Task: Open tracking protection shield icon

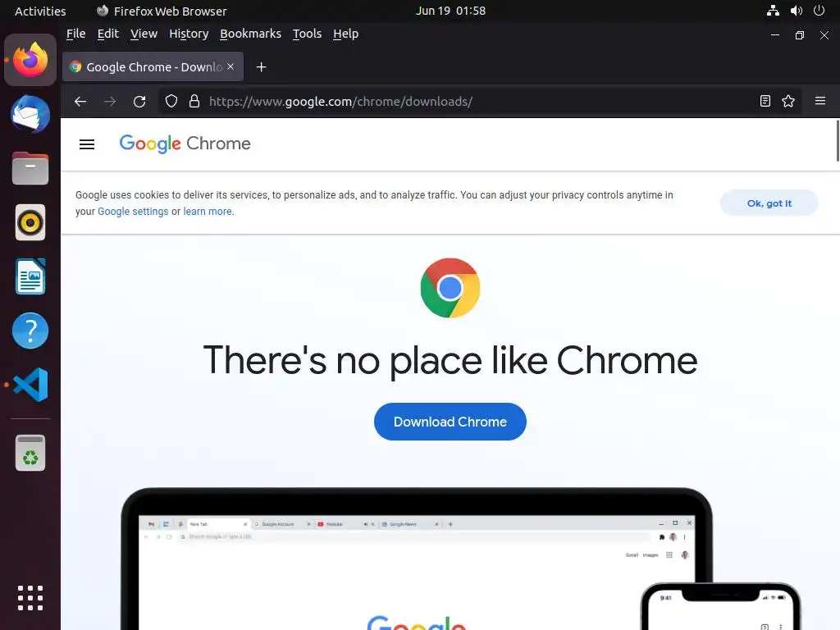Action: 171,101
